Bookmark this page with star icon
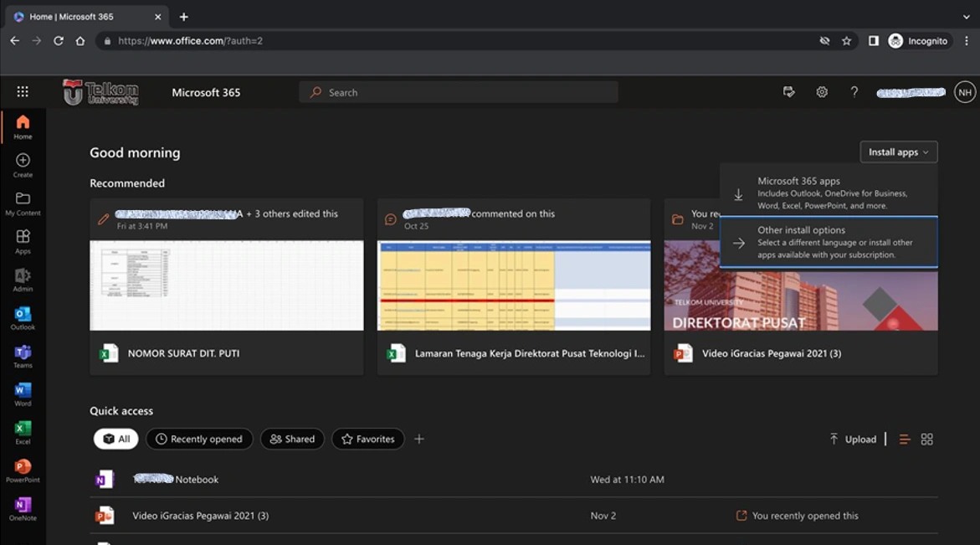 846,41
